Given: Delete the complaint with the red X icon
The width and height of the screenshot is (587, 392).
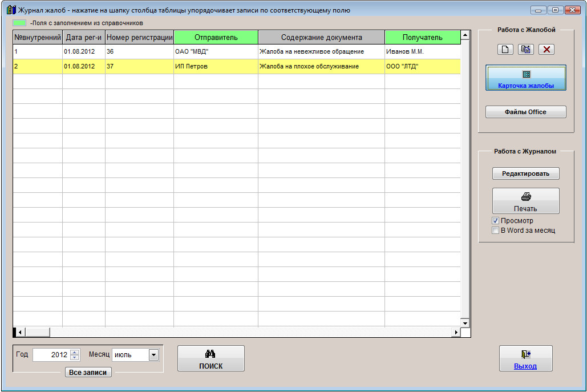Looking at the screenshot, I should pos(546,50).
